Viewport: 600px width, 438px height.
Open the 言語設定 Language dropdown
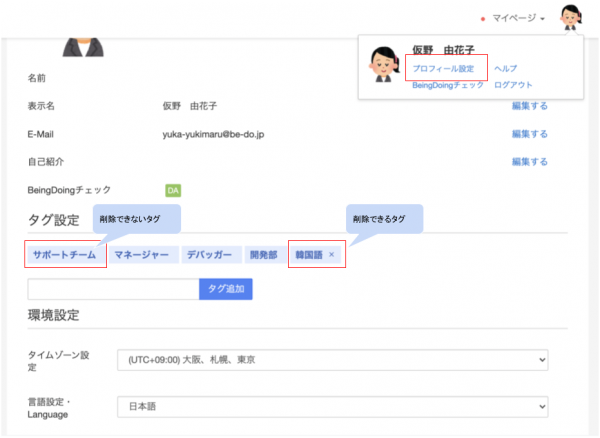[333, 407]
